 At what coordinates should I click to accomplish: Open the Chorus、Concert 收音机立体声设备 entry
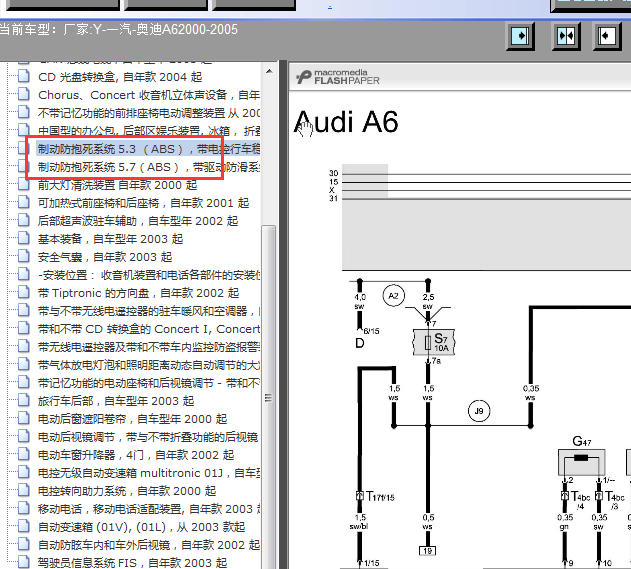click(148, 95)
